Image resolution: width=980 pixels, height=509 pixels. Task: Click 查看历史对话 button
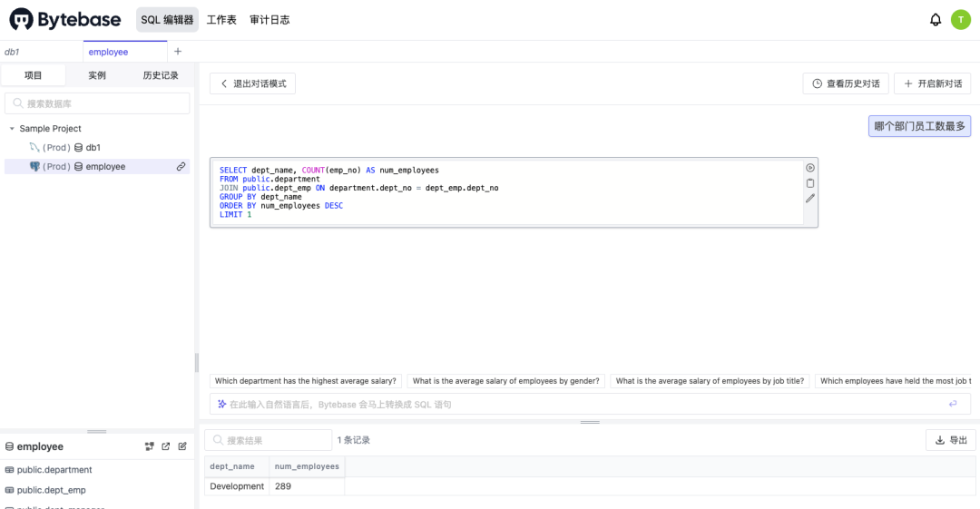pyautogui.click(x=846, y=83)
